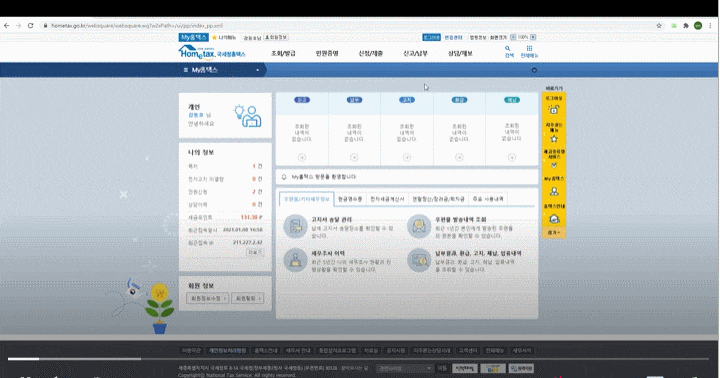Select the 우편물/기타세무정보 tab
Image resolution: width=720 pixels, height=378 pixels.
(307, 199)
